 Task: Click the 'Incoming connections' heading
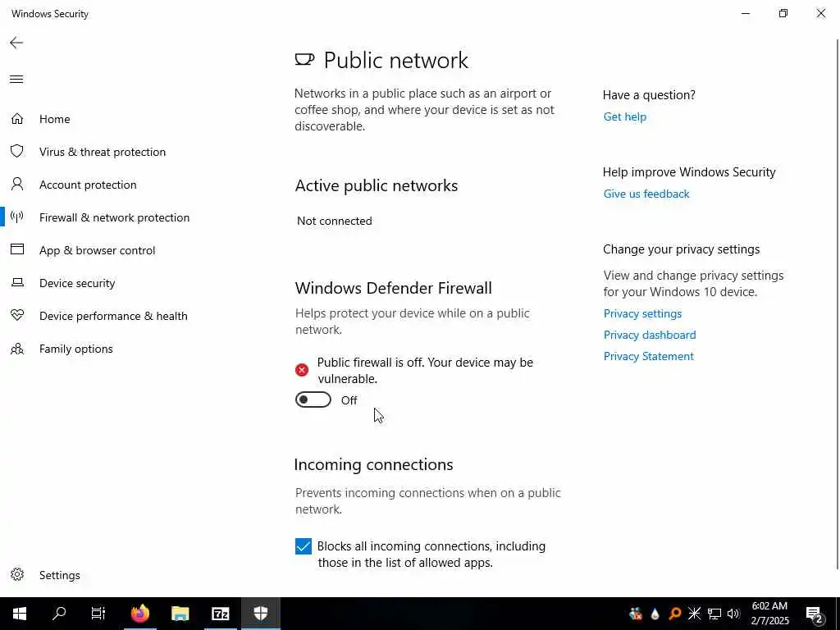pos(373,464)
